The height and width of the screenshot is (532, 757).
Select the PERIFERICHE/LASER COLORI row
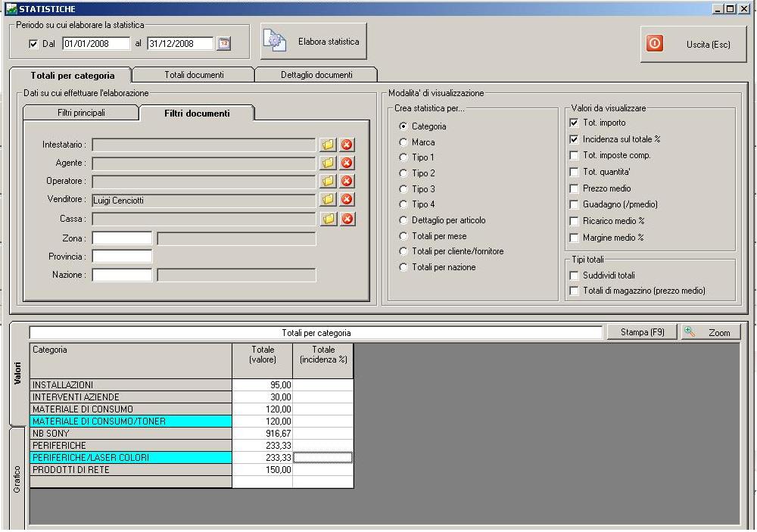pyautogui.click(x=131, y=457)
